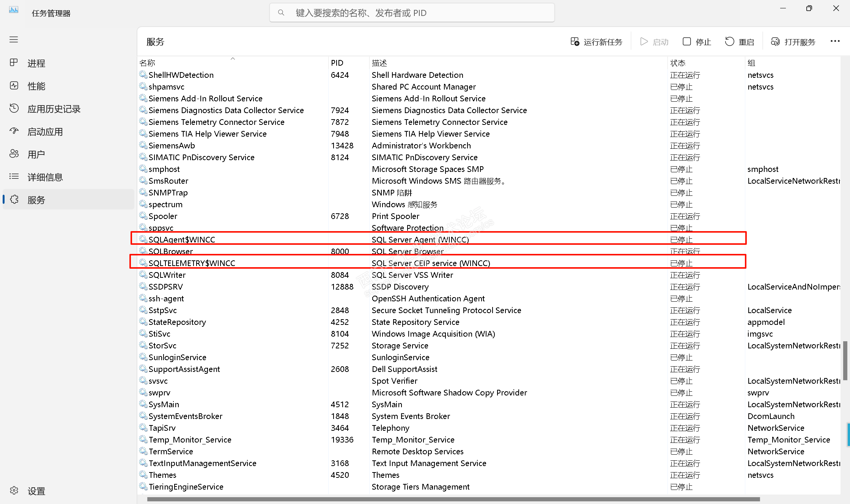Toggle the hamburger navigation menu
850x504 pixels.
coord(14,39)
